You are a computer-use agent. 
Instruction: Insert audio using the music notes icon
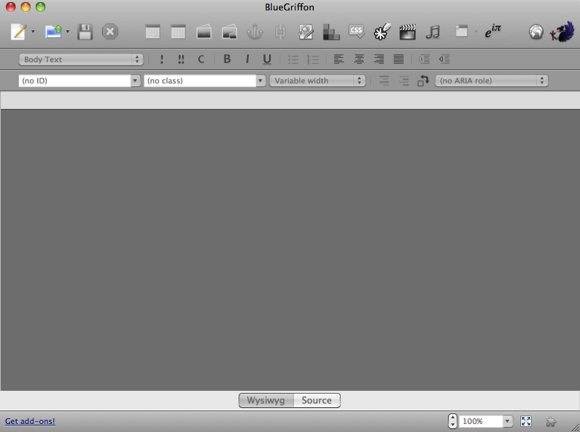(x=433, y=32)
